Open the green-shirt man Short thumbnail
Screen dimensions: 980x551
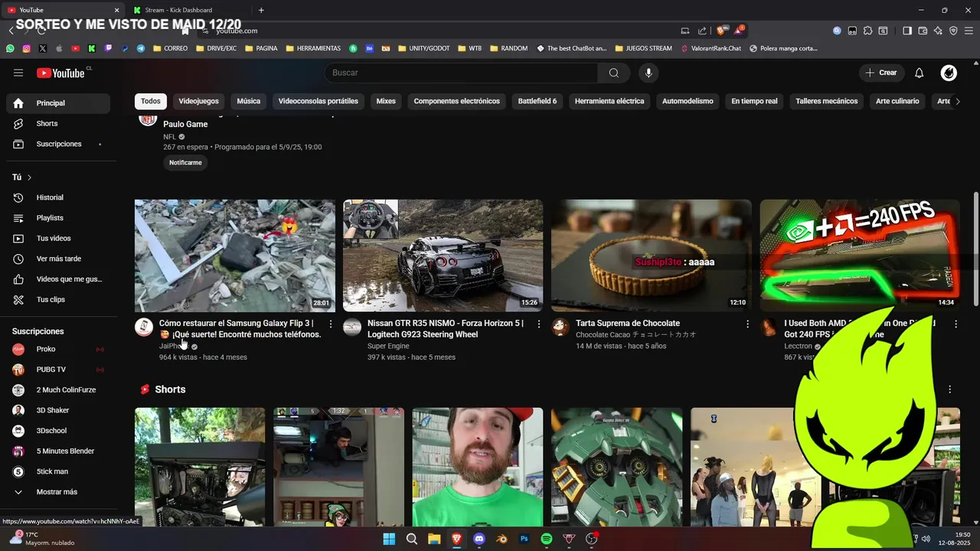[477, 467]
